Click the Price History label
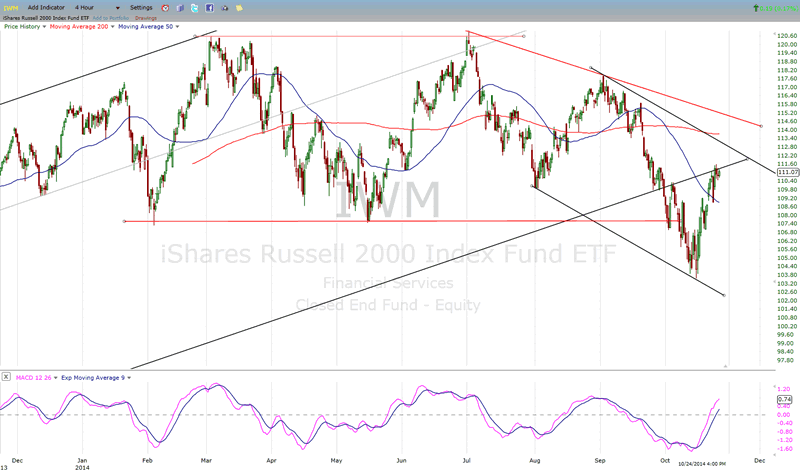This screenshot has width=800, height=470. [x=22, y=27]
